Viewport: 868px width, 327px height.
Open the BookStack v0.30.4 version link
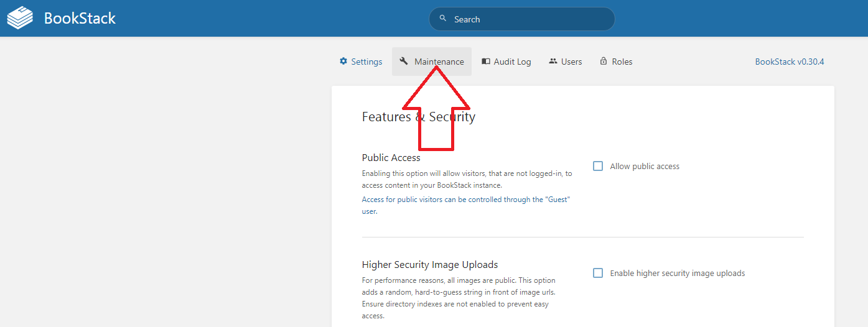click(x=789, y=62)
